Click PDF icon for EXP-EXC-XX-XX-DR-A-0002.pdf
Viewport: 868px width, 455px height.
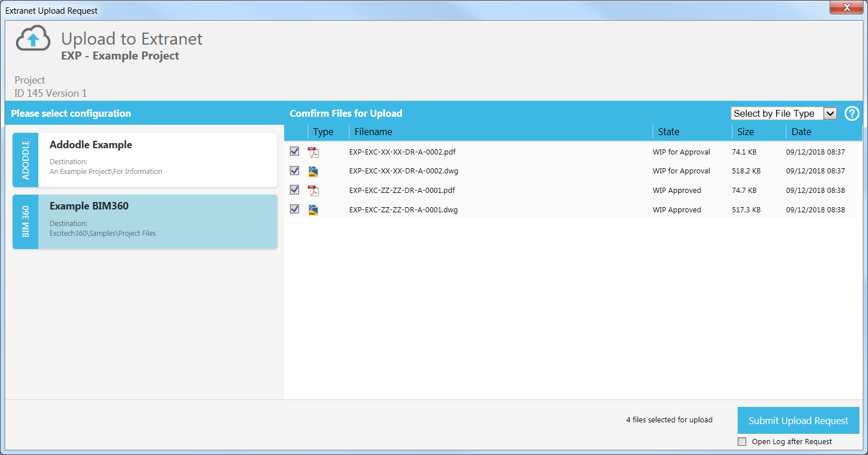[x=313, y=152]
